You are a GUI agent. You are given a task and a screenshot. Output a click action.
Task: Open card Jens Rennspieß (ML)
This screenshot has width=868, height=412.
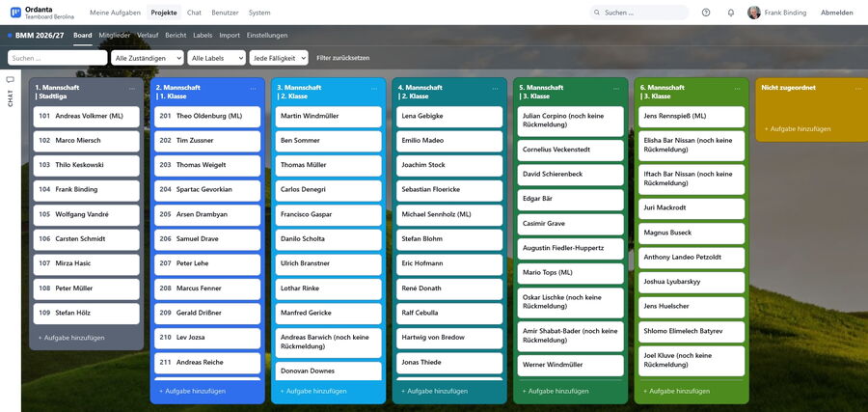(x=692, y=117)
